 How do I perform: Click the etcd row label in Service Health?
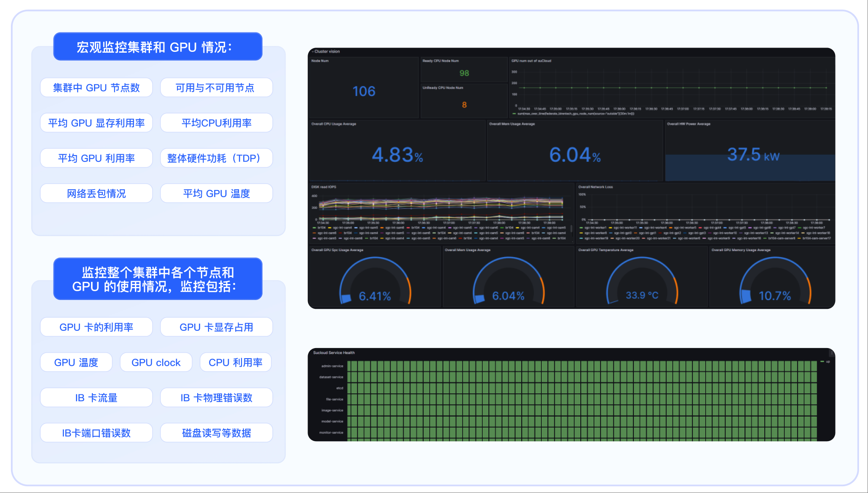pyautogui.click(x=340, y=388)
